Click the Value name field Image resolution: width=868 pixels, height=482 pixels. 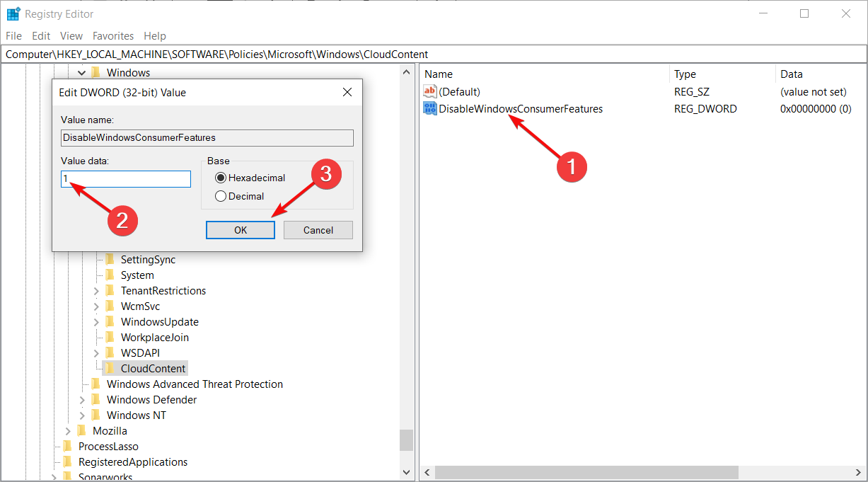coord(207,138)
